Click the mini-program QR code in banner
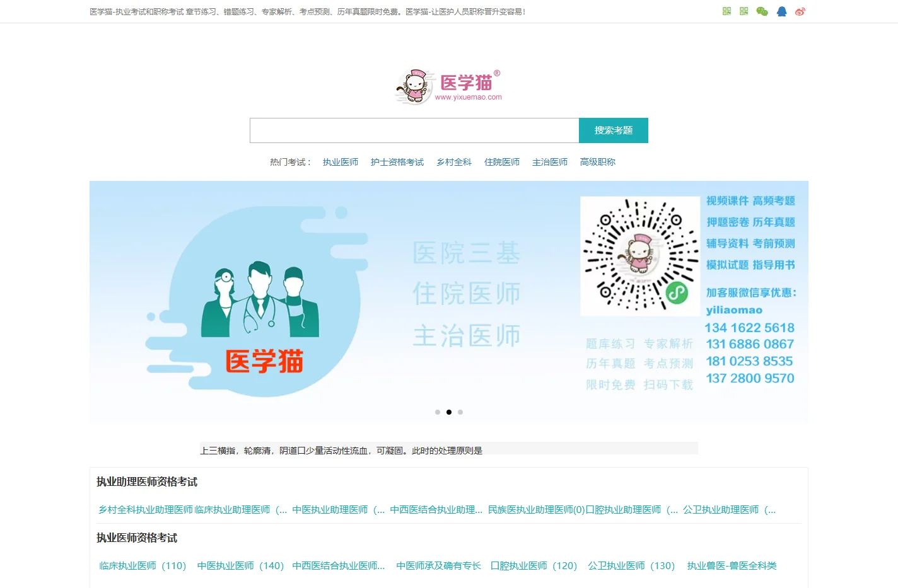This screenshot has width=898, height=588. [639, 255]
